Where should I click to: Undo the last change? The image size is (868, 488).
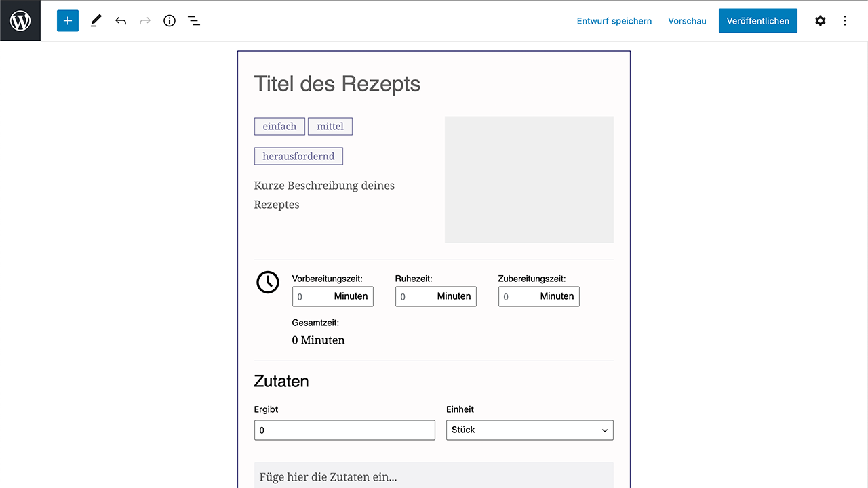click(121, 20)
